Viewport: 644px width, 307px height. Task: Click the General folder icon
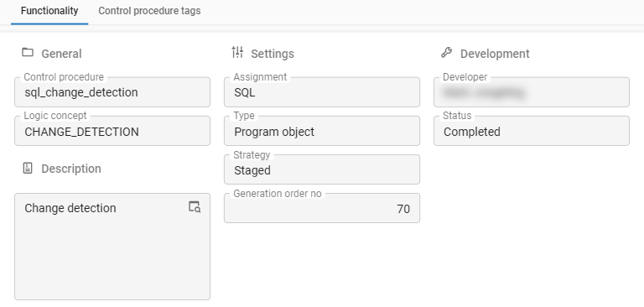(x=28, y=52)
